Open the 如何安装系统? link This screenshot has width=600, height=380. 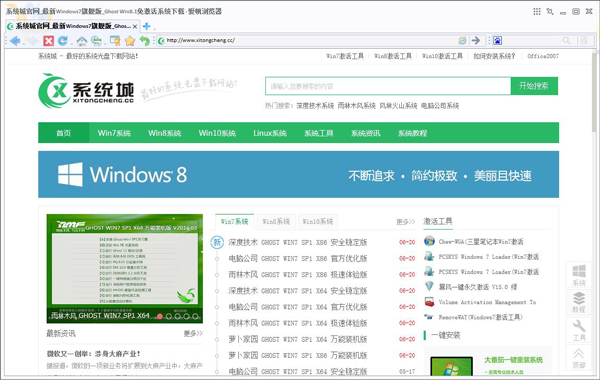pyautogui.click(x=494, y=56)
